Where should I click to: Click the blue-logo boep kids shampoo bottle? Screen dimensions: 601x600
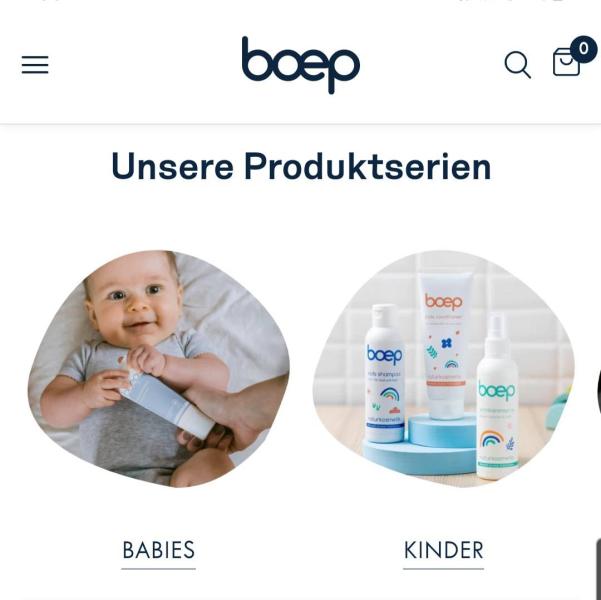pos(384,373)
